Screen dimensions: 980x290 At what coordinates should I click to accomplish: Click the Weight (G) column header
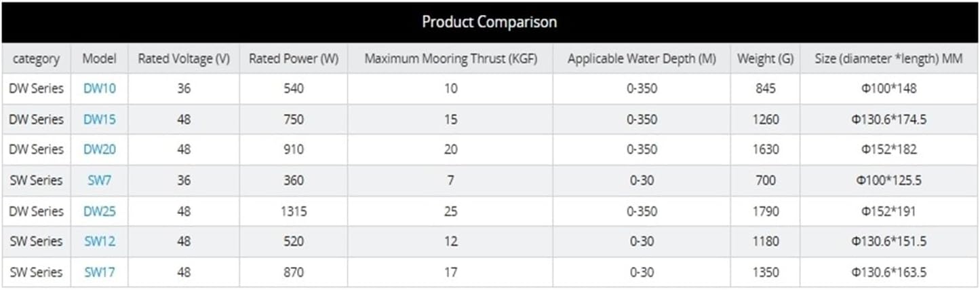765,58
